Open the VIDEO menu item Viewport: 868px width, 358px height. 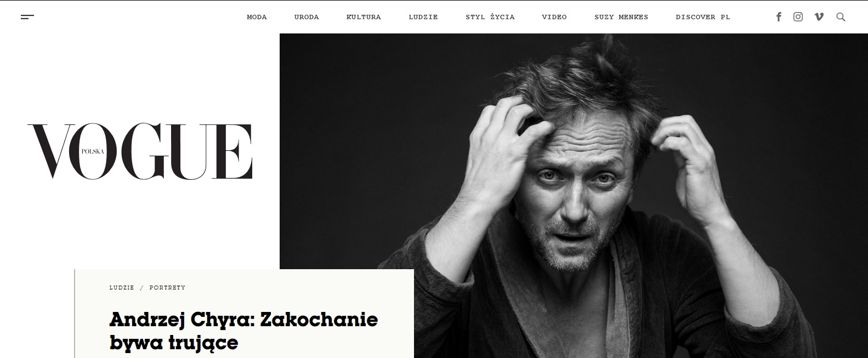(x=554, y=17)
